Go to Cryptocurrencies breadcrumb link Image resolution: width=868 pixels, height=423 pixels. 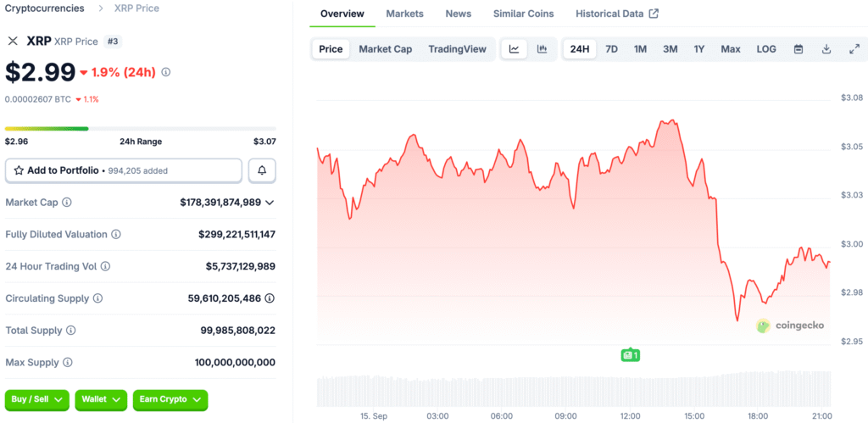(45, 8)
